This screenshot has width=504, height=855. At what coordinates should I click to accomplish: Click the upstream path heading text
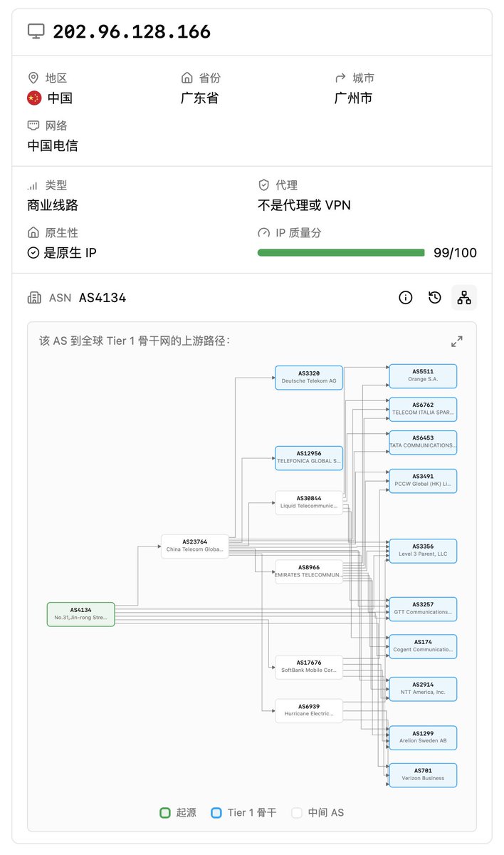tap(135, 341)
